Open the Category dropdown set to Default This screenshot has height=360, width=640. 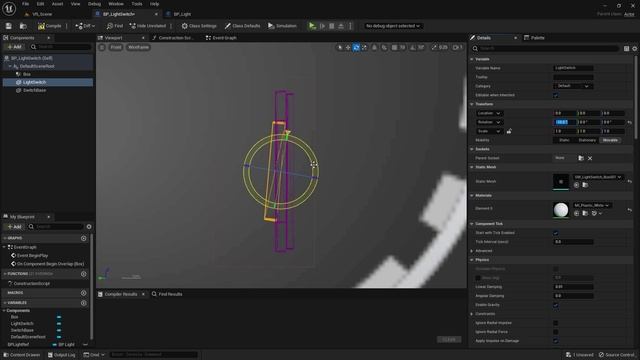click(573, 86)
